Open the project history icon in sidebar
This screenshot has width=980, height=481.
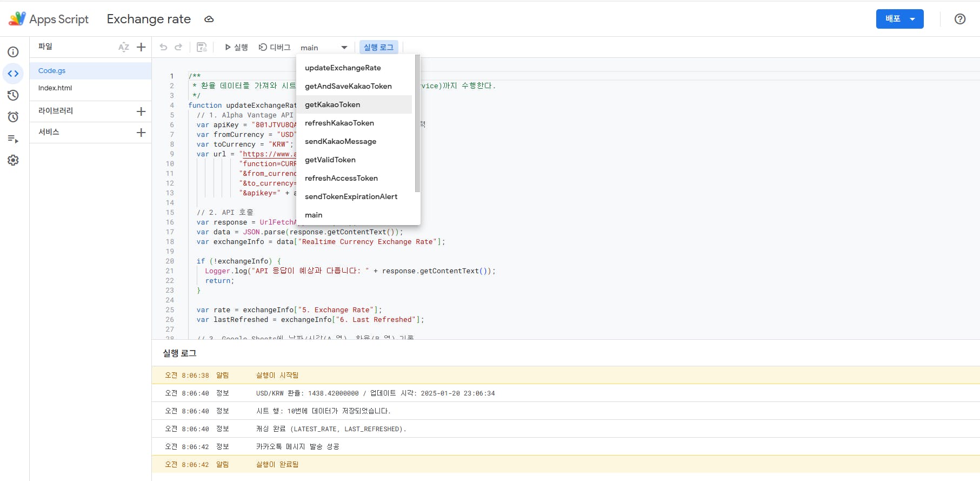[13, 95]
